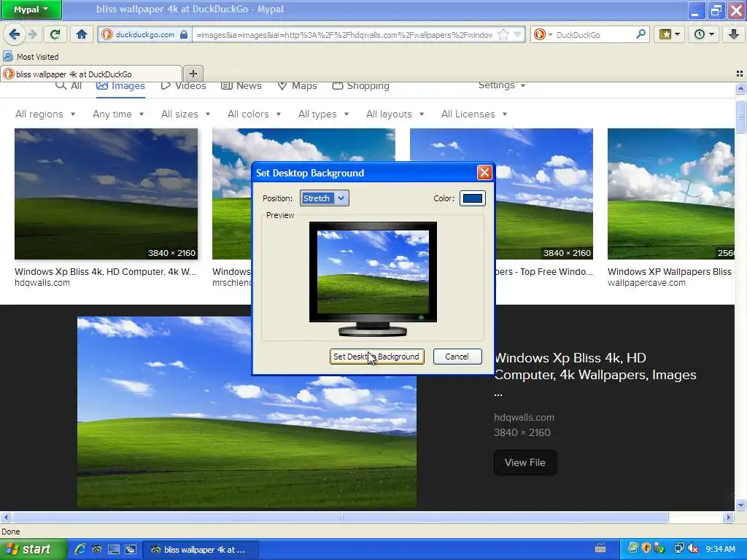Expand the All regions filter
The height and width of the screenshot is (560, 747).
click(45, 114)
